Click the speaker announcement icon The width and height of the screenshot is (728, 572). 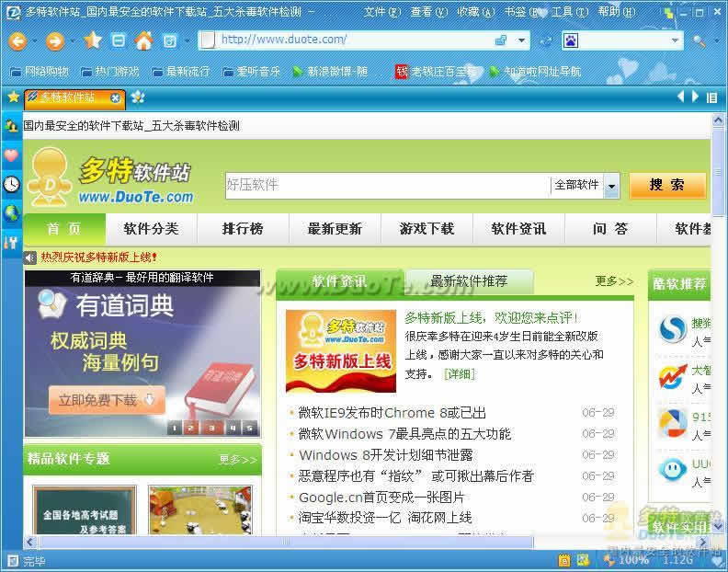point(30,257)
